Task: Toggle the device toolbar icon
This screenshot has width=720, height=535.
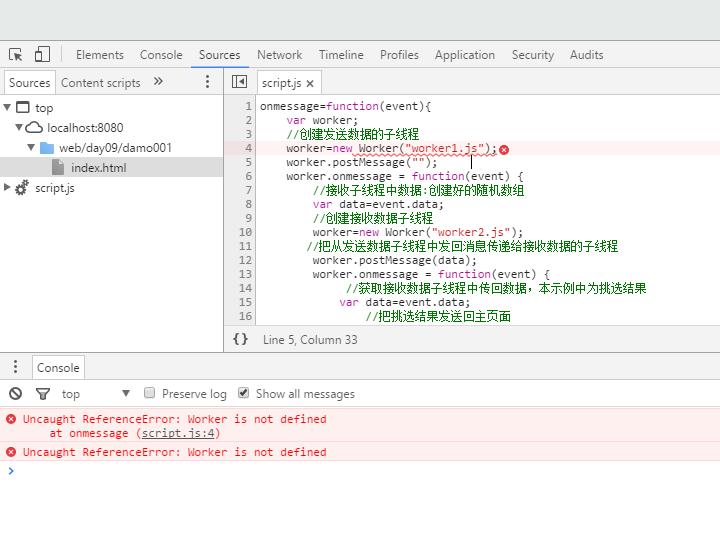Action: pos(42,54)
